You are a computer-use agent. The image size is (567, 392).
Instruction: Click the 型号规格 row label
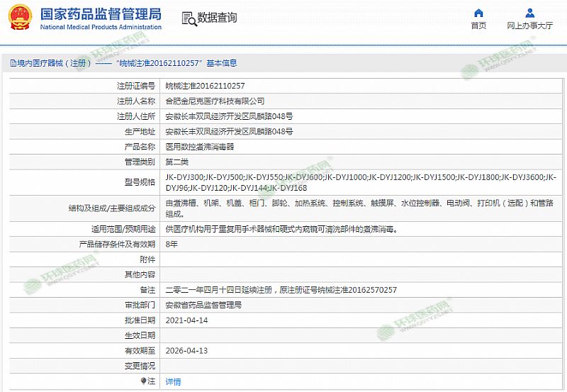pyautogui.click(x=140, y=183)
